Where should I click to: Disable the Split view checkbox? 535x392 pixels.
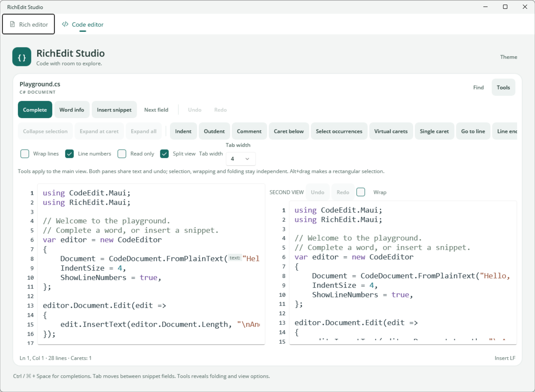pos(164,154)
